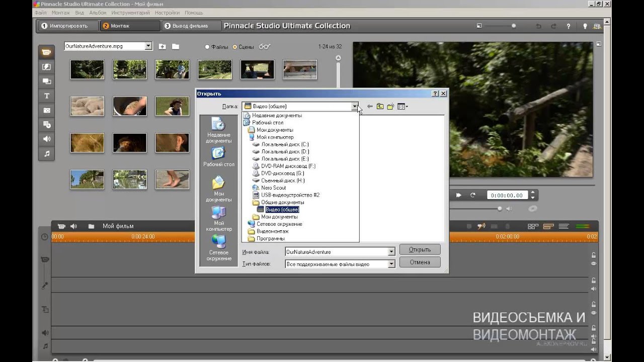Click the loop playback button
The image size is (644, 362).
pos(472,195)
